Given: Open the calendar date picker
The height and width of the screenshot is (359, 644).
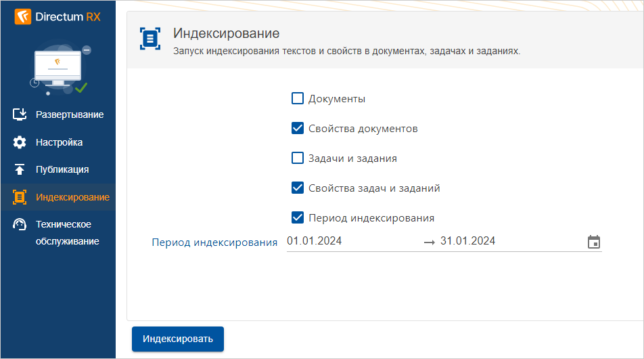Looking at the screenshot, I should [593, 242].
